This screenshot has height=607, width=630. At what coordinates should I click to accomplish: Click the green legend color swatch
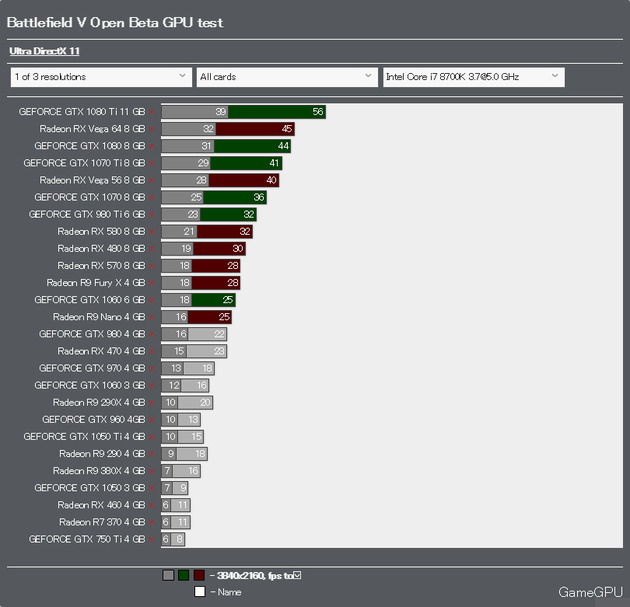183,575
